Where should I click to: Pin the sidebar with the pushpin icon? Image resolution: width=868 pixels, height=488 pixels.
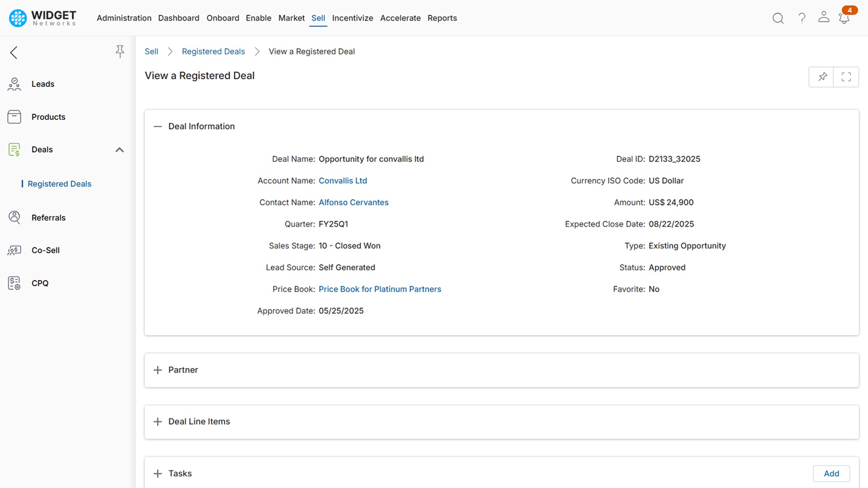point(120,52)
